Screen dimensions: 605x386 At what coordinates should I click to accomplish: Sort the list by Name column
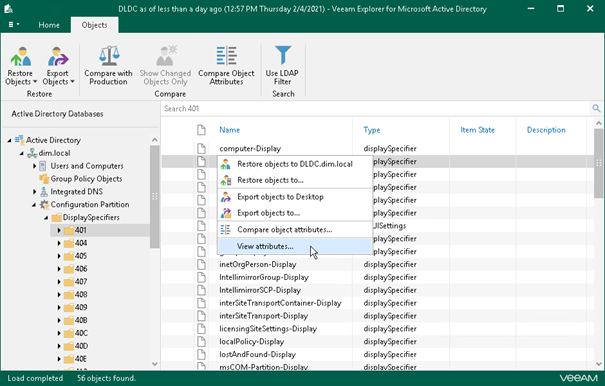230,130
